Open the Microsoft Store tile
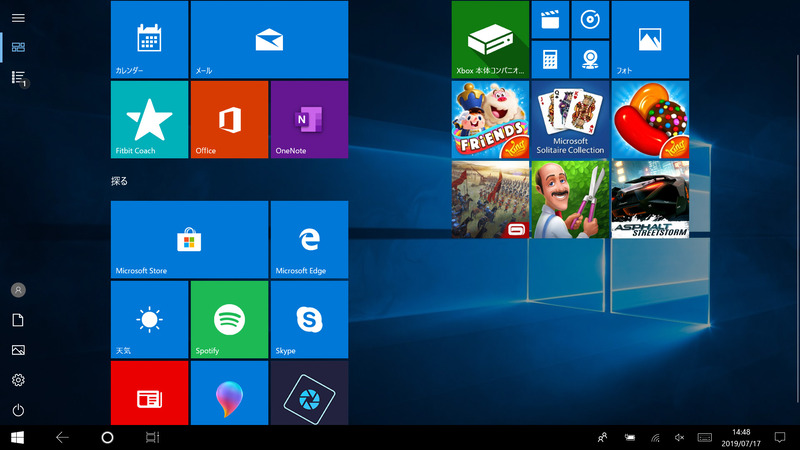 [x=189, y=239]
